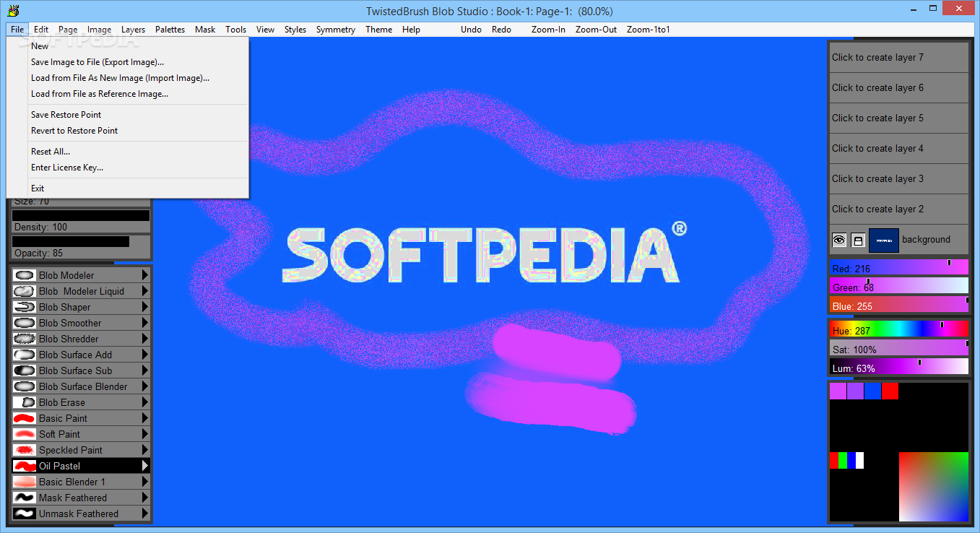Pick the Unmask Feathered brush icon
The height and width of the screenshot is (533, 980).
pyautogui.click(x=25, y=513)
